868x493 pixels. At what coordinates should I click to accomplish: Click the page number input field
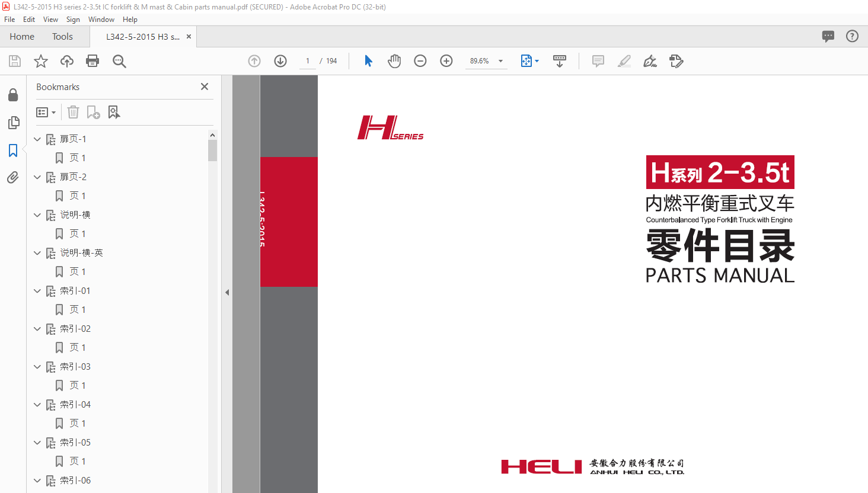pyautogui.click(x=308, y=61)
